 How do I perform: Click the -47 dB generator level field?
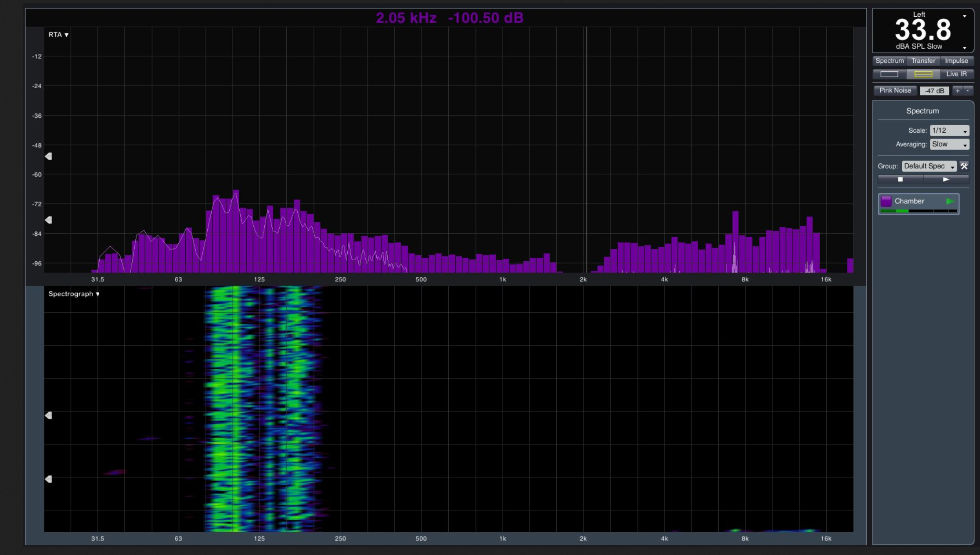pos(934,91)
